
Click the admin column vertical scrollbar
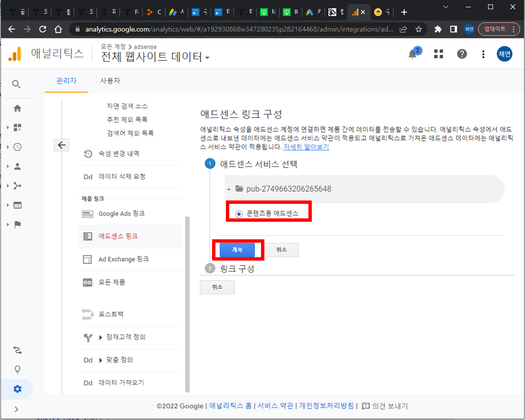(x=187, y=304)
